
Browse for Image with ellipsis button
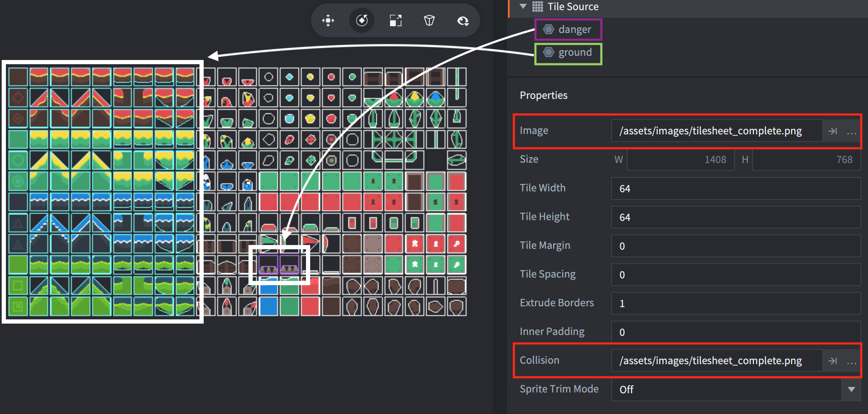(x=852, y=132)
